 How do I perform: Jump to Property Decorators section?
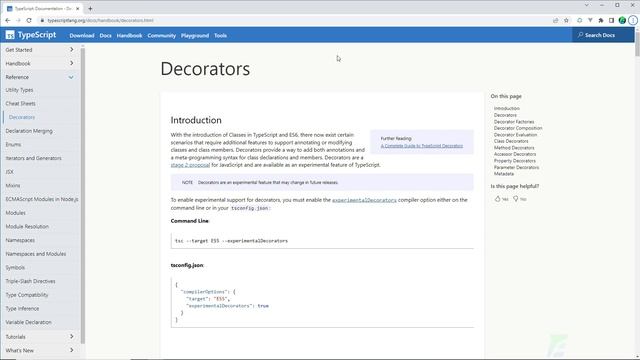[x=515, y=161]
